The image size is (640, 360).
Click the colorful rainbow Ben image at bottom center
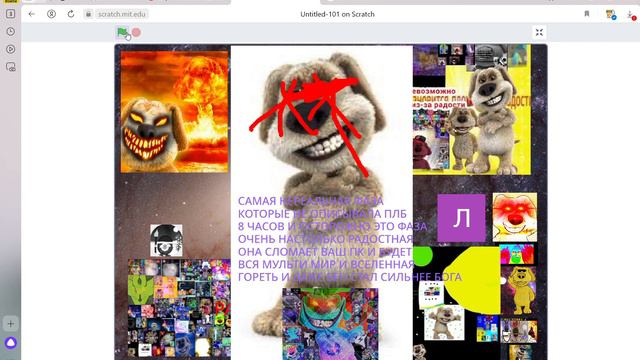[x=330, y=324]
